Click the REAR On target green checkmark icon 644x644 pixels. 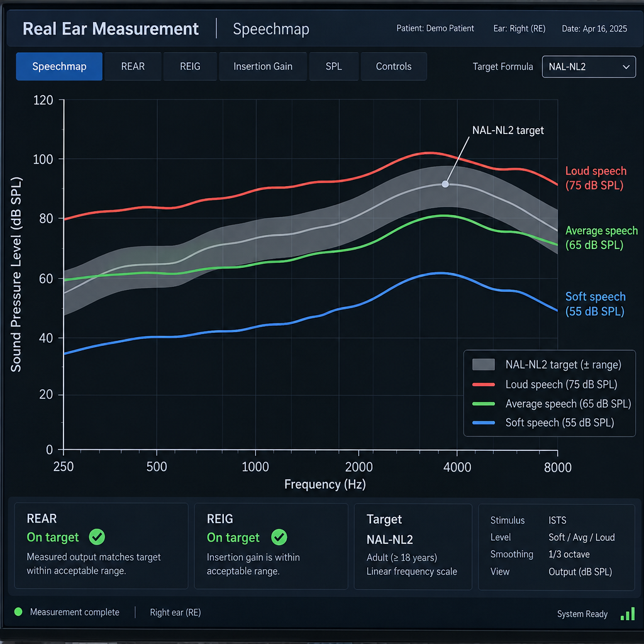click(x=97, y=537)
